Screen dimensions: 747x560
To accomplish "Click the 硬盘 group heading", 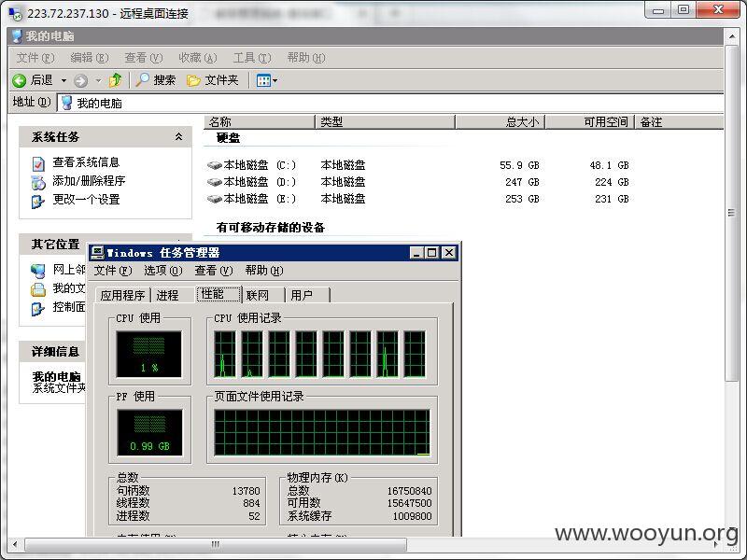I will tap(228, 138).
